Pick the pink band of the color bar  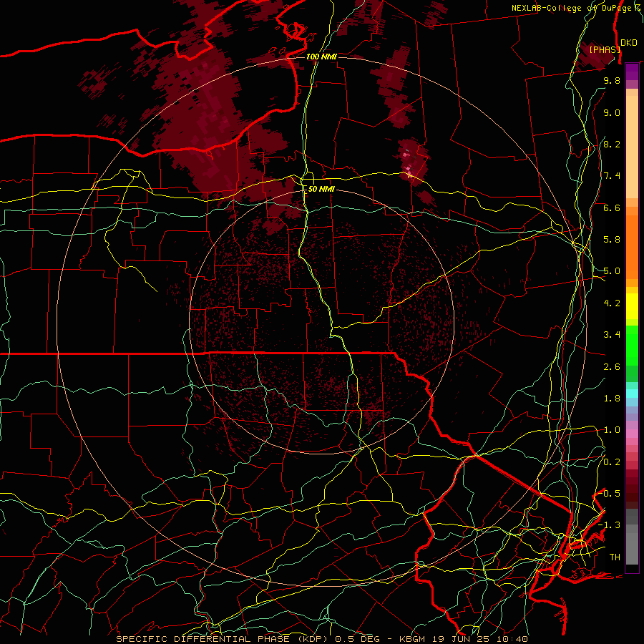pyautogui.click(x=632, y=433)
